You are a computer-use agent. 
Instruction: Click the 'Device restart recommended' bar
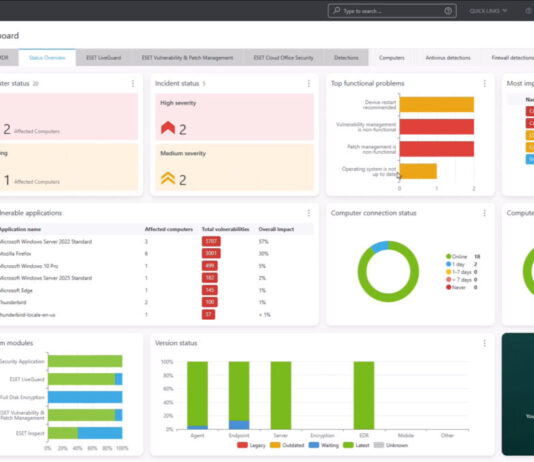click(x=437, y=105)
